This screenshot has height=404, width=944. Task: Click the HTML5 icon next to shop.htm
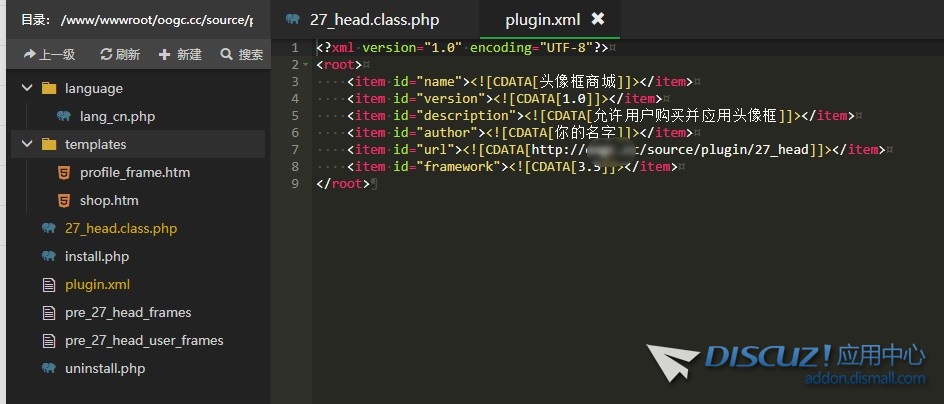(x=64, y=200)
